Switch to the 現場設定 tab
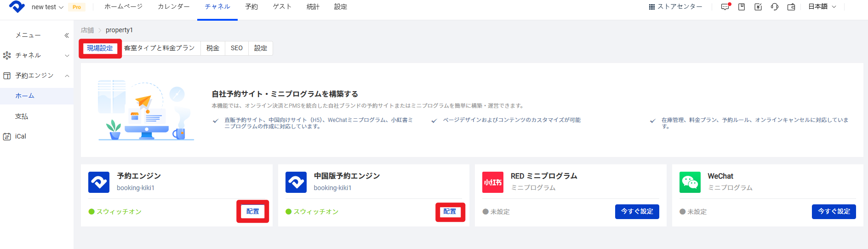This screenshot has width=868, height=249. [x=100, y=48]
